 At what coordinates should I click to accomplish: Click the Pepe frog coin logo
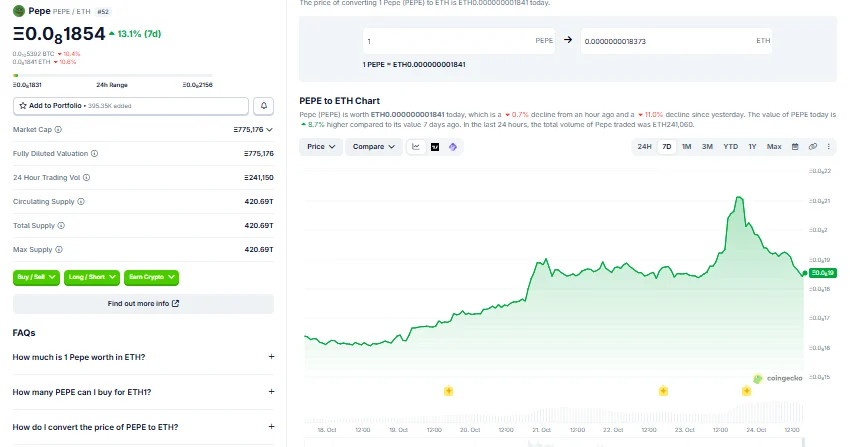pos(19,11)
